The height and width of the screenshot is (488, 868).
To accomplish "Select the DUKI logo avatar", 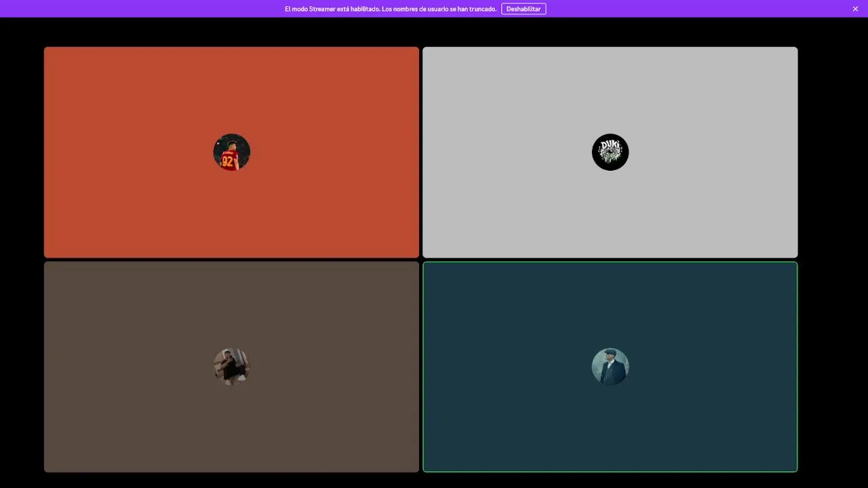I will click(610, 152).
